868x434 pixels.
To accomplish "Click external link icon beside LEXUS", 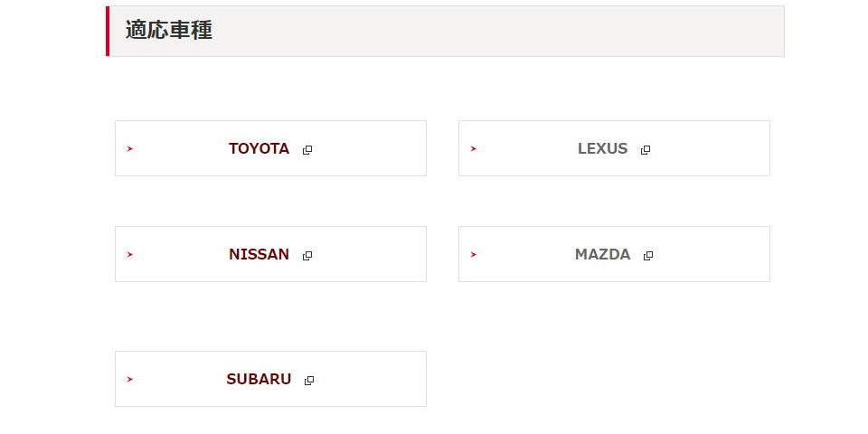I will [646, 150].
